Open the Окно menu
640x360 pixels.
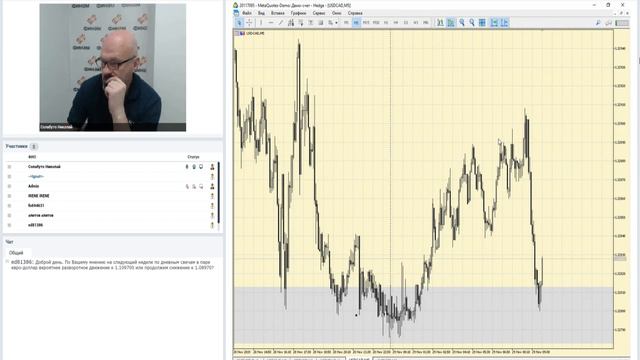pos(336,13)
